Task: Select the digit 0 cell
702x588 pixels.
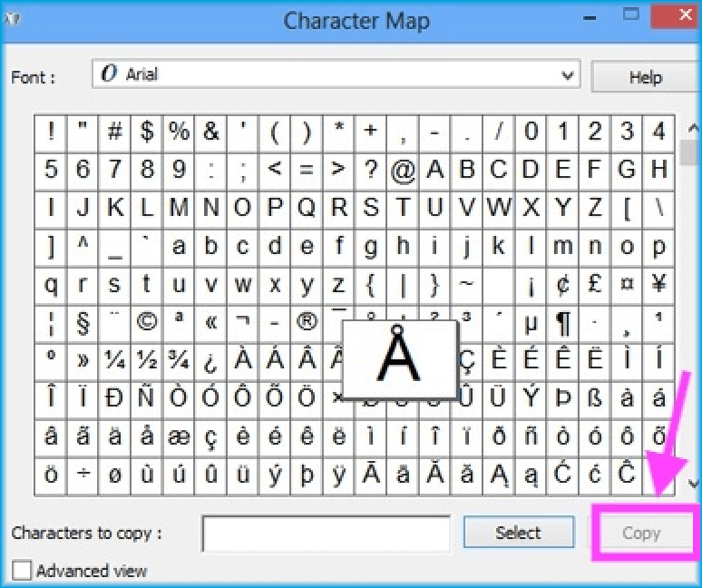Action: (x=531, y=132)
